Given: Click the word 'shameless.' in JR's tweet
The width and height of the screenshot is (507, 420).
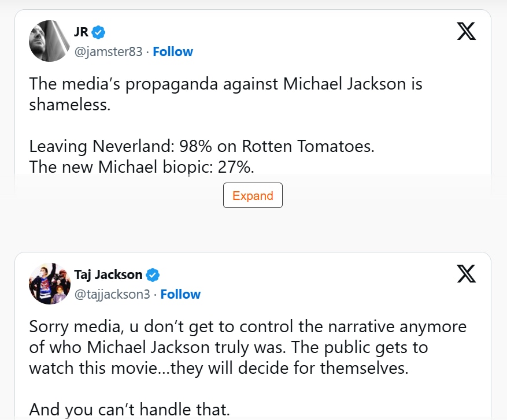Looking at the screenshot, I should [x=70, y=105].
